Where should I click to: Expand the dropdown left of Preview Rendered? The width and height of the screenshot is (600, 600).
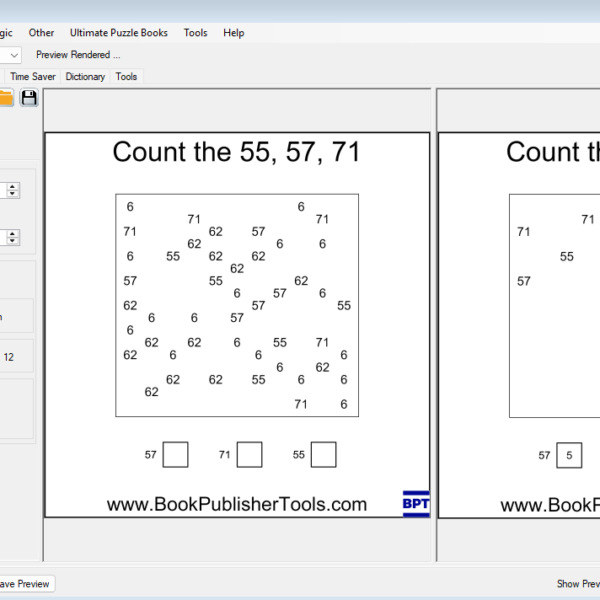(x=12, y=55)
